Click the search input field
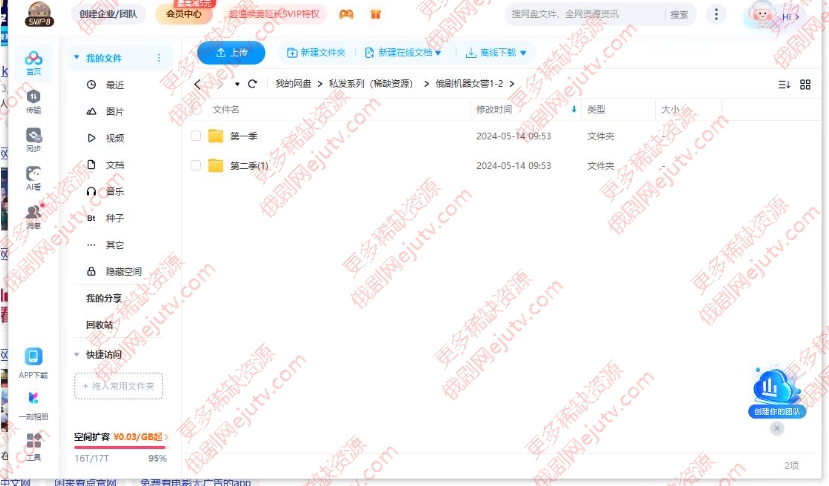 584,14
